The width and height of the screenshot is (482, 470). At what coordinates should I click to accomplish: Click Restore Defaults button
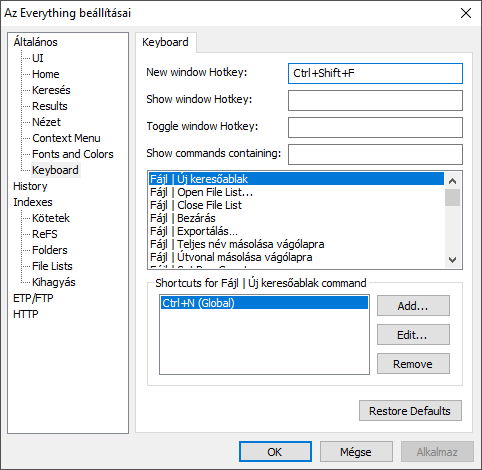[x=410, y=411]
